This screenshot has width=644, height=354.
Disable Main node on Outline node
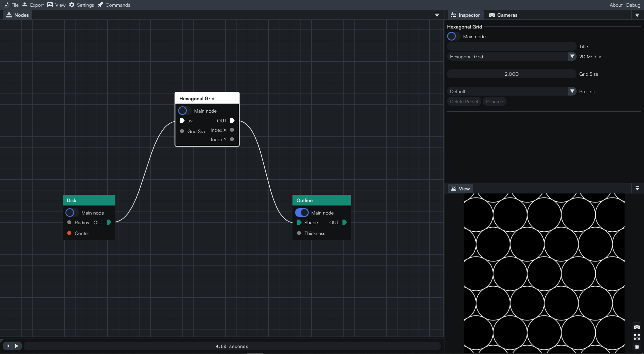click(x=302, y=213)
